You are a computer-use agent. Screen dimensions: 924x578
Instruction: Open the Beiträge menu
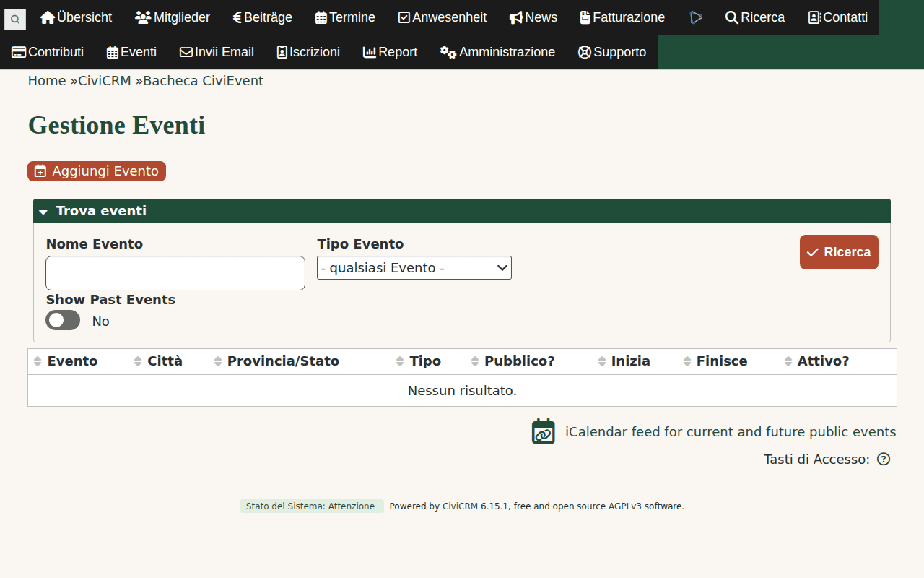coord(263,17)
